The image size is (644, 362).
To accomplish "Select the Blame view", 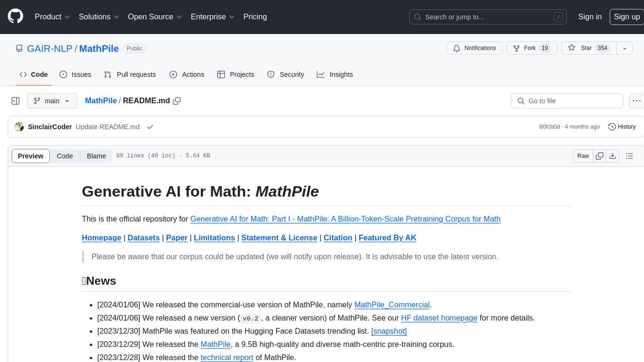I will pyautogui.click(x=96, y=156).
